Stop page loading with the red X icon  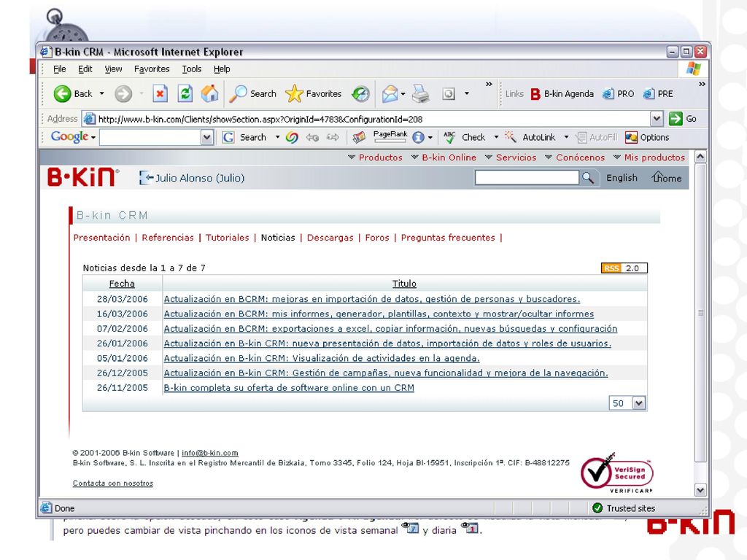pos(160,94)
